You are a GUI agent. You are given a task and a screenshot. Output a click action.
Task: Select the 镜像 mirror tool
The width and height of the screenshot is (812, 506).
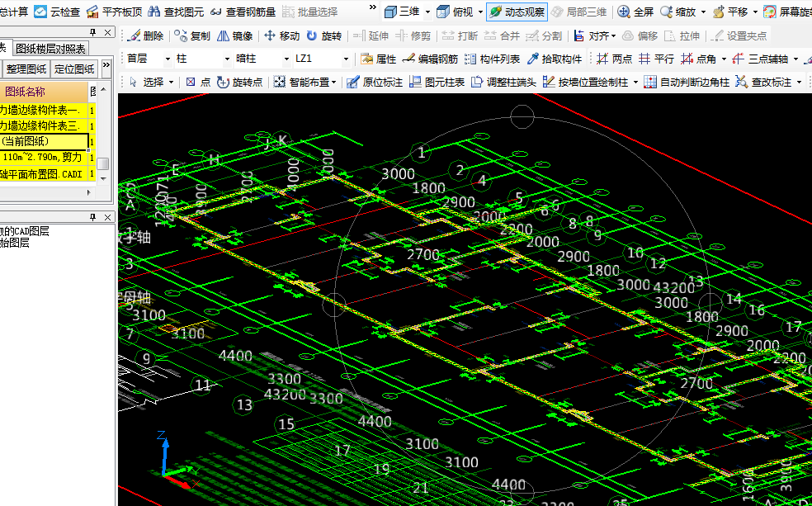click(234, 35)
